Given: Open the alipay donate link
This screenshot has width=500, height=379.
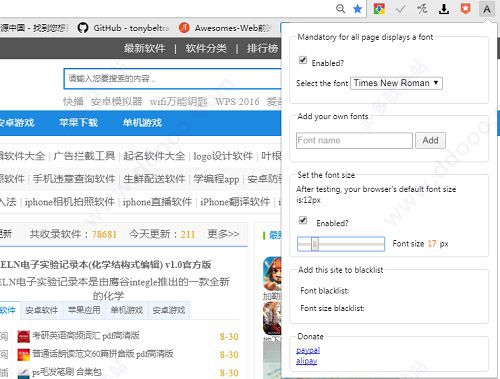Looking at the screenshot, I should pyautogui.click(x=307, y=361).
